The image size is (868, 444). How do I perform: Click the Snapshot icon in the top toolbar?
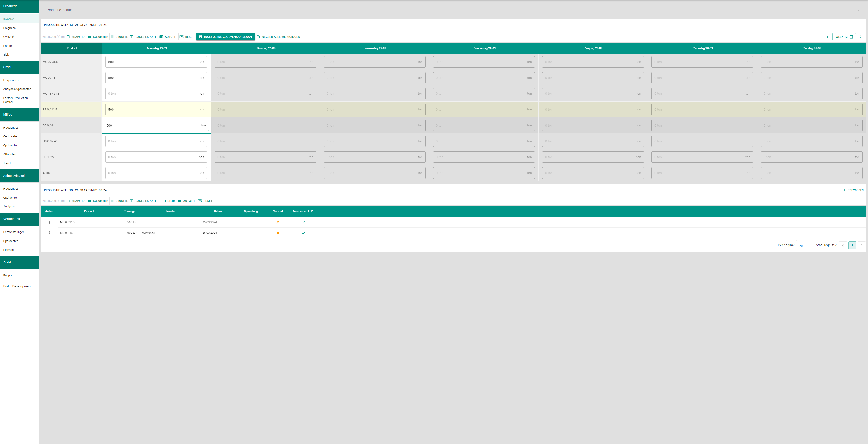68,37
